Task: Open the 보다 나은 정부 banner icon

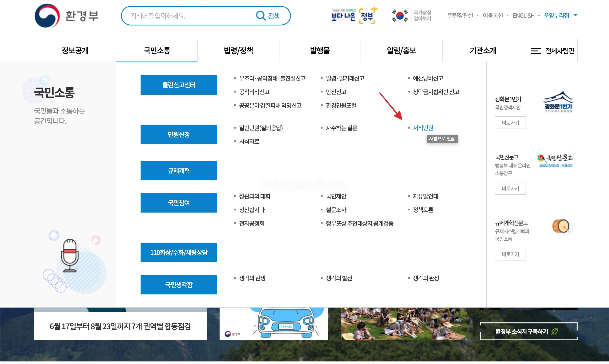Action: click(x=354, y=16)
